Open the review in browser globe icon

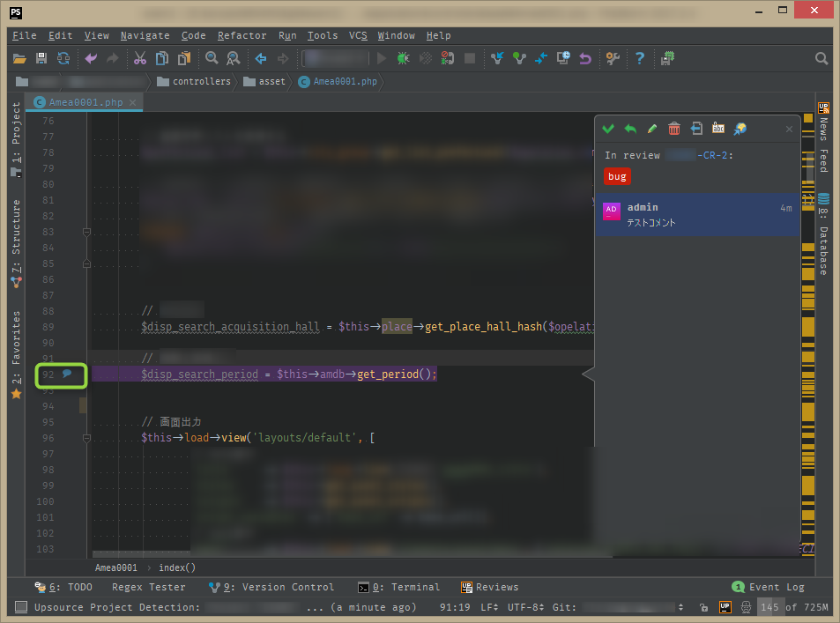[x=740, y=129]
